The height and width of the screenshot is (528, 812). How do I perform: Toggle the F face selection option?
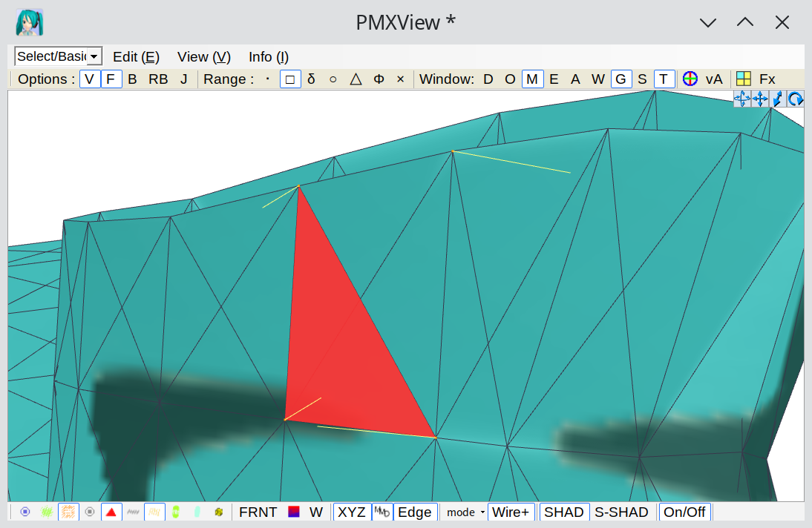(x=111, y=79)
